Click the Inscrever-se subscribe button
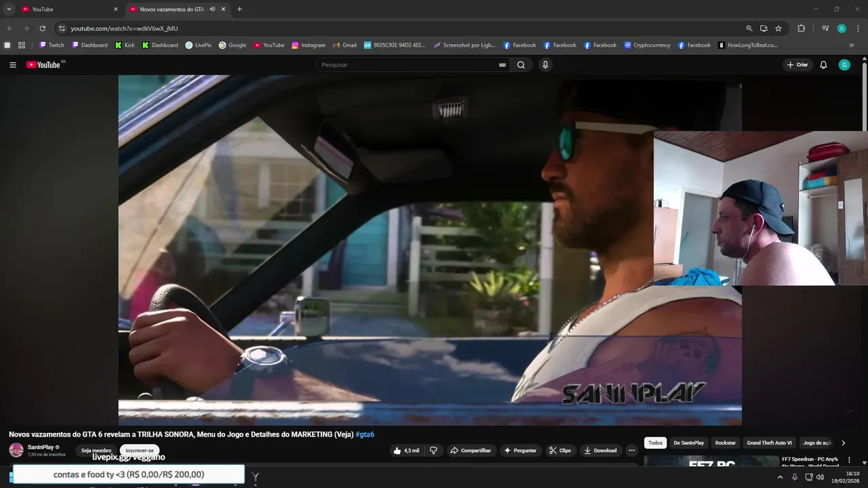Viewport: 868px width, 488px height. pyautogui.click(x=140, y=451)
